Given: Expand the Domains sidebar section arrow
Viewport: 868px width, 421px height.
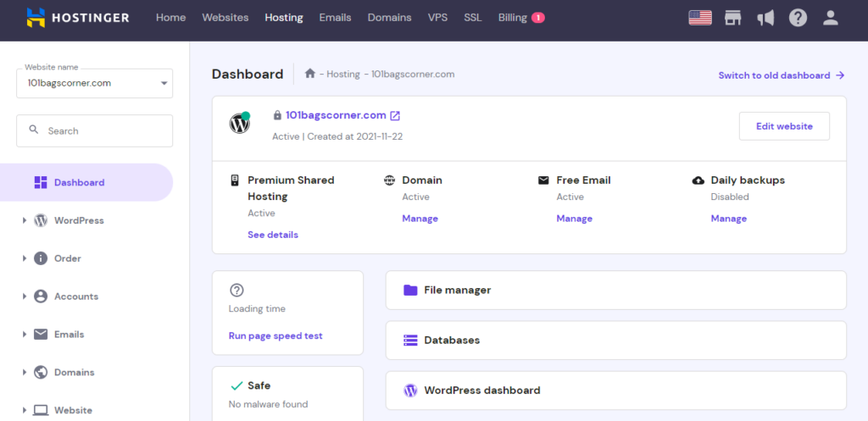Looking at the screenshot, I should click(x=25, y=373).
